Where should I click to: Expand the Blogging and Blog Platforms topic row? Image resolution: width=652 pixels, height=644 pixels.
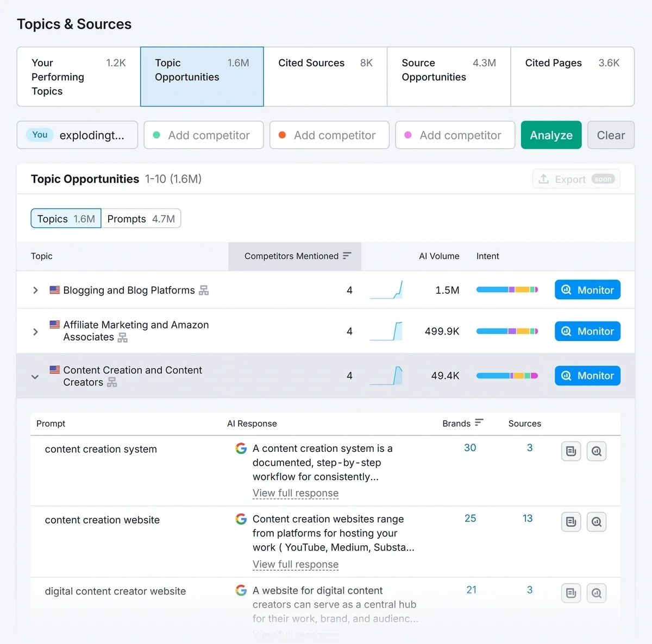click(35, 290)
